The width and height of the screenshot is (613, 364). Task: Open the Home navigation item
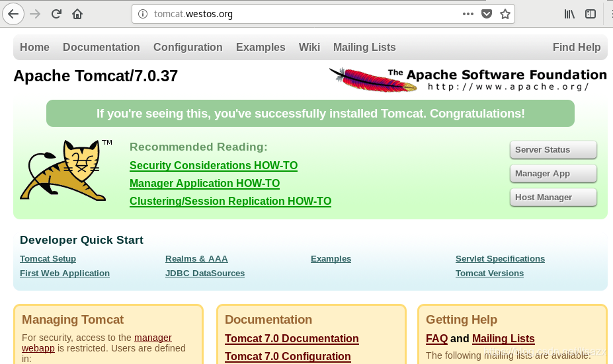click(34, 48)
